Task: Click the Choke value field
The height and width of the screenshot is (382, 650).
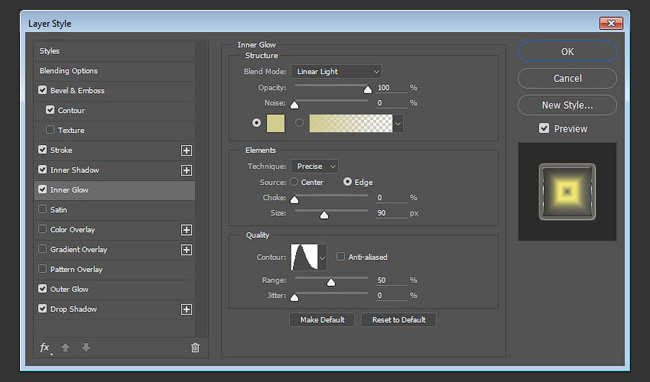Action: pos(392,198)
